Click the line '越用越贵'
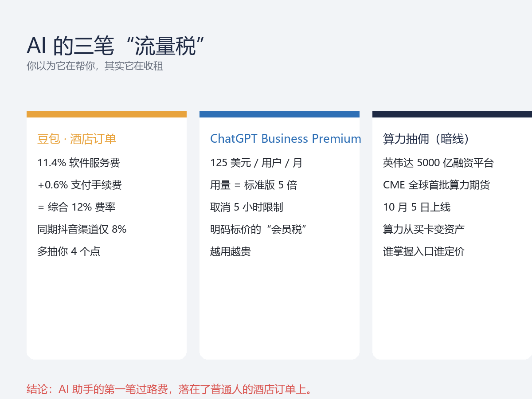This screenshot has width=532, height=399. [x=231, y=251]
